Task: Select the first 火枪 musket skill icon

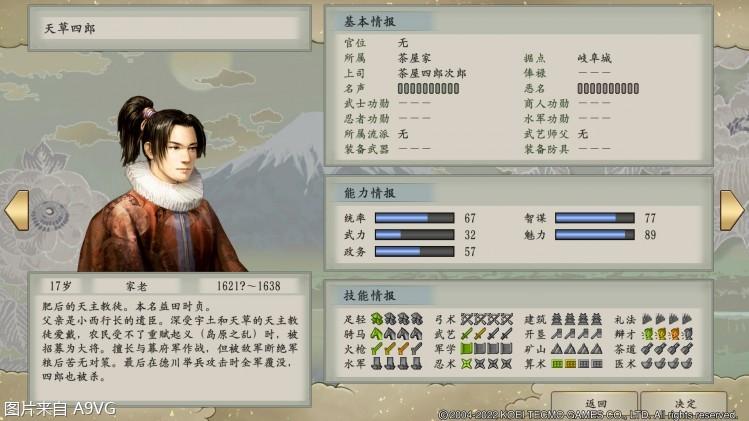Action: point(377,348)
